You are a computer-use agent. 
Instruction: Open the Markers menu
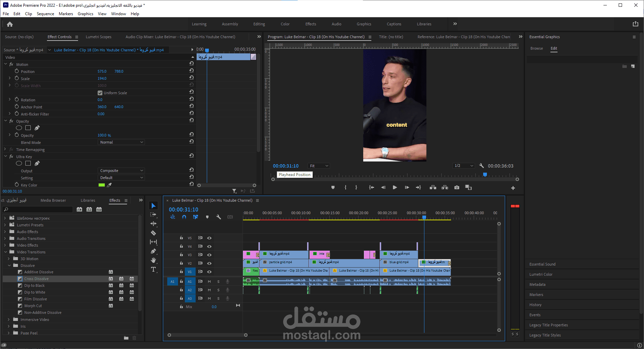click(66, 14)
